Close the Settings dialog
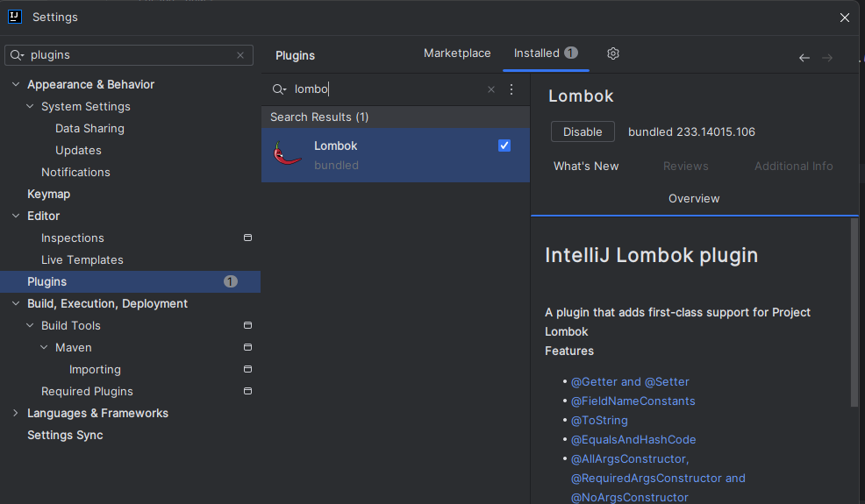This screenshot has height=504, width=865. point(845,18)
